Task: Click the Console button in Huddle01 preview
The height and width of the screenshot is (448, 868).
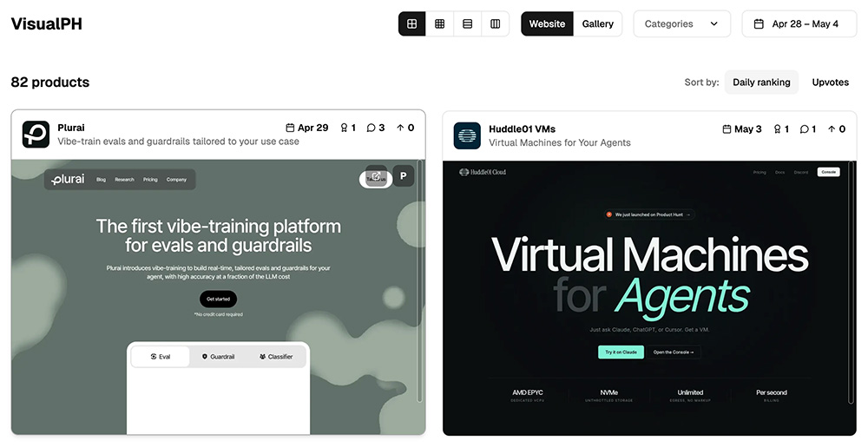Action: [829, 172]
